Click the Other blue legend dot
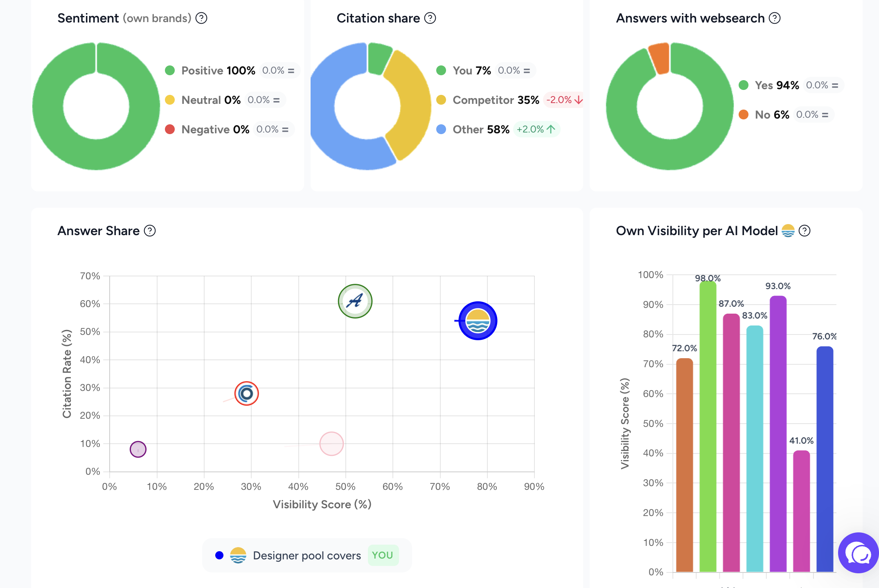This screenshot has width=879, height=588. [x=441, y=129]
